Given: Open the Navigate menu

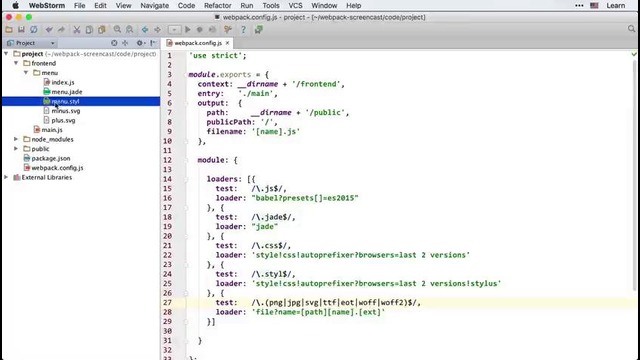Looking at the screenshot, I should (154, 6).
